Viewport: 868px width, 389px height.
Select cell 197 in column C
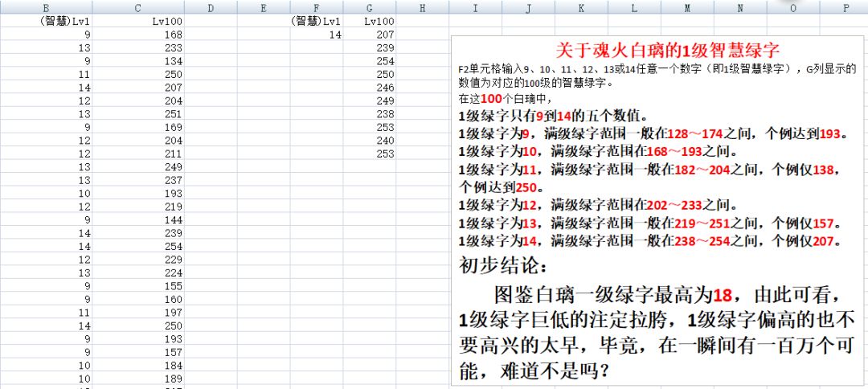coord(138,313)
